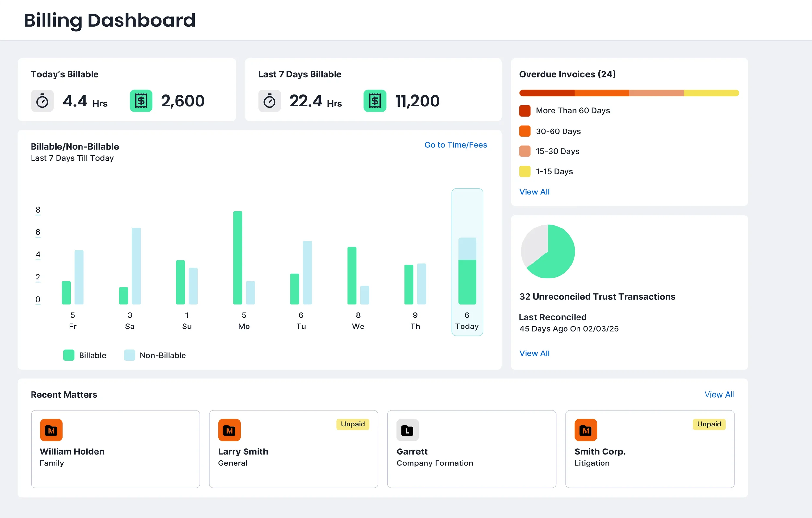Click the Larry Smith matter icon
The image size is (812, 518).
coord(229,430)
